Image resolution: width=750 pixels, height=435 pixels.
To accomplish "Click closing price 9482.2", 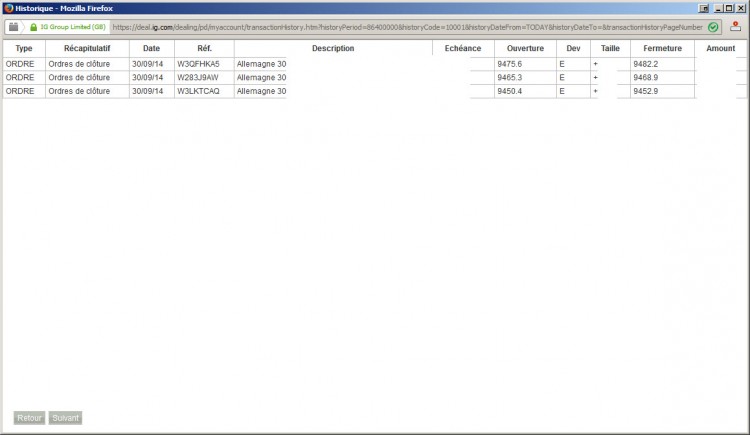I will click(x=646, y=64).
